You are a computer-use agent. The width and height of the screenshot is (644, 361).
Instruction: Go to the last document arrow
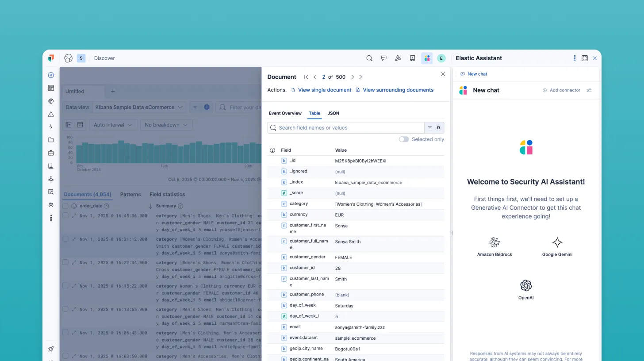click(x=361, y=77)
